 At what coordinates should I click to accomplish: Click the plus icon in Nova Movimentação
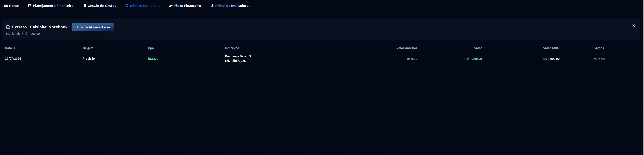77,27
